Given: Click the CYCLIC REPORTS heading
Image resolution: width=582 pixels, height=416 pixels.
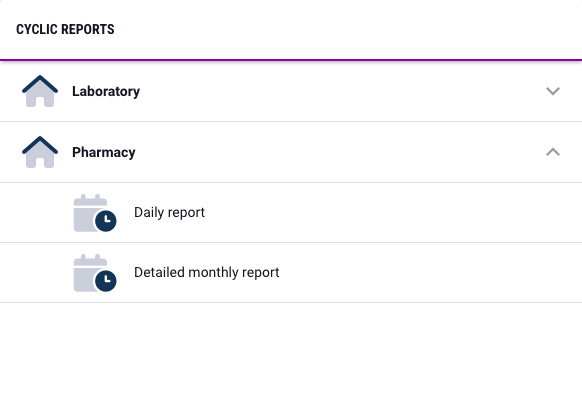Looking at the screenshot, I should pos(65,29).
